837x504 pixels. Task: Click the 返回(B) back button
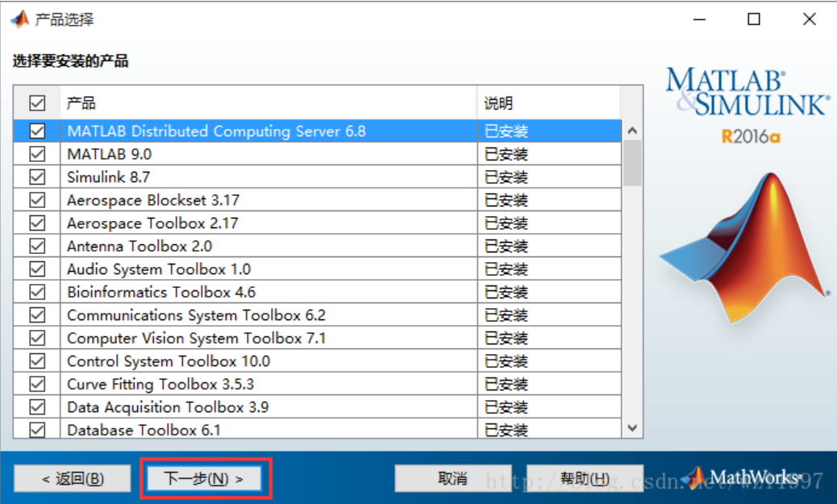coord(72,477)
